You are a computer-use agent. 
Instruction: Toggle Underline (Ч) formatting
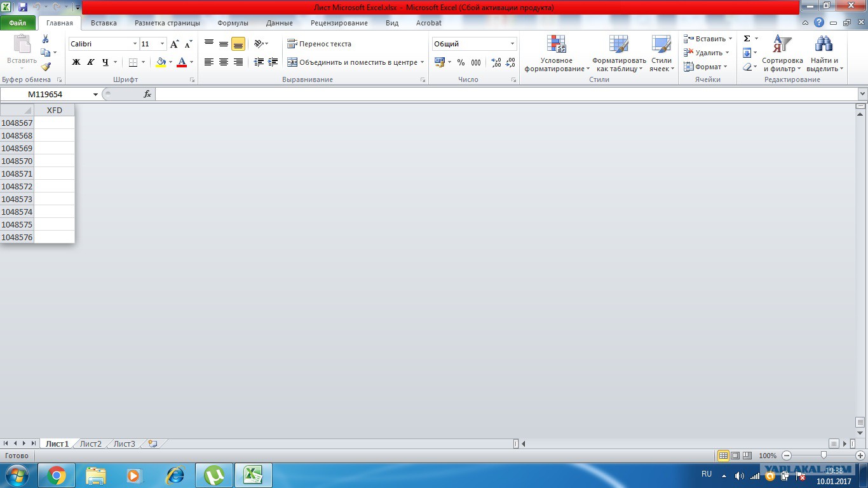105,62
